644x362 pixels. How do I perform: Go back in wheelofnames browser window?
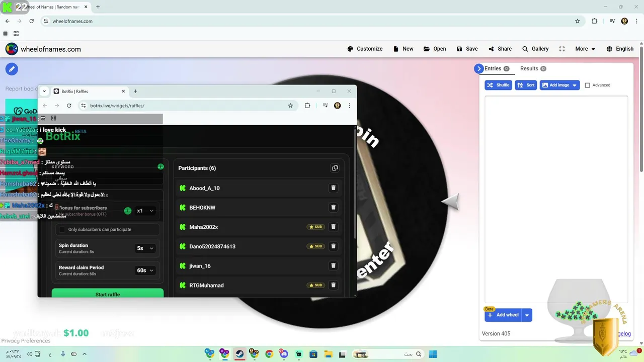7,21
